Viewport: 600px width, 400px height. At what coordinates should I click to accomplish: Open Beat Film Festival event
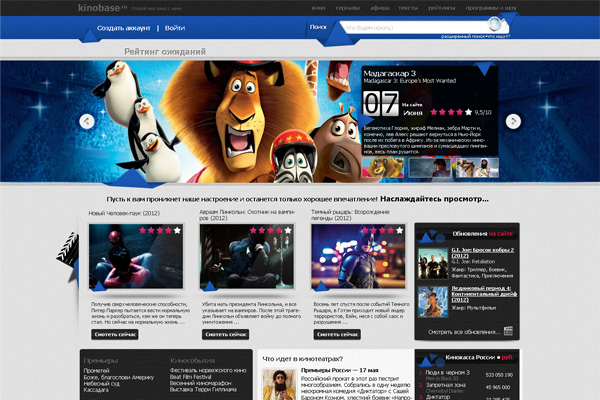[191, 377]
